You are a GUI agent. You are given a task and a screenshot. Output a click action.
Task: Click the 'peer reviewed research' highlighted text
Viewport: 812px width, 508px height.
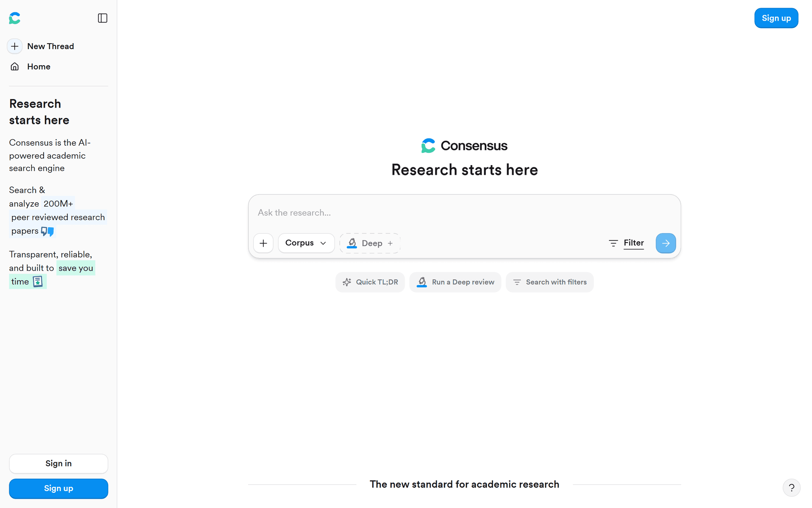click(58, 217)
